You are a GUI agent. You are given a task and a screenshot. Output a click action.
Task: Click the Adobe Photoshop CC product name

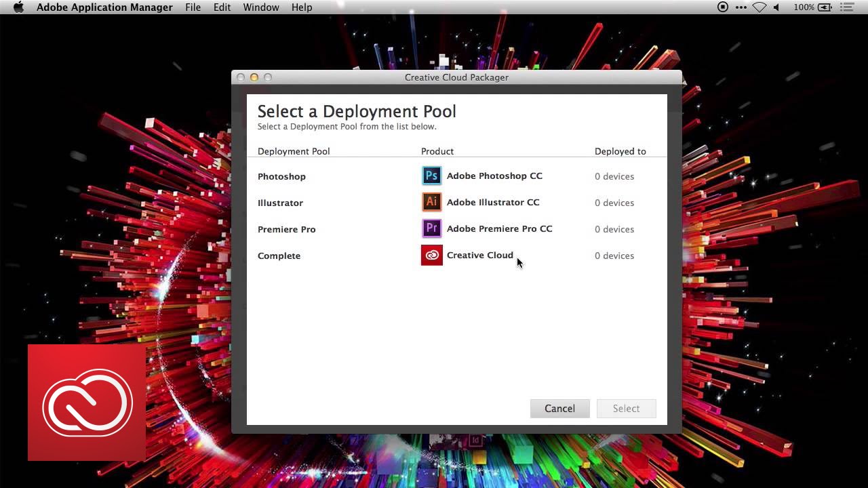coord(494,176)
